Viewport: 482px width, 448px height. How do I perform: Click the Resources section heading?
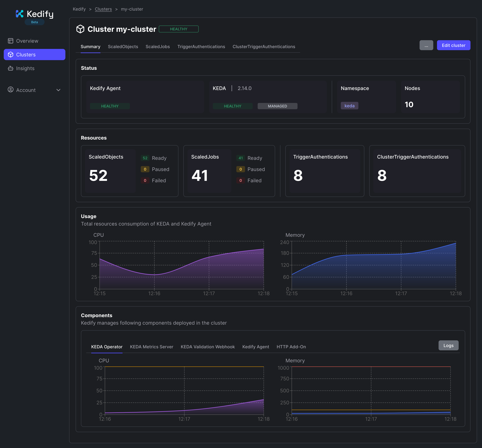(x=94, y=138)
